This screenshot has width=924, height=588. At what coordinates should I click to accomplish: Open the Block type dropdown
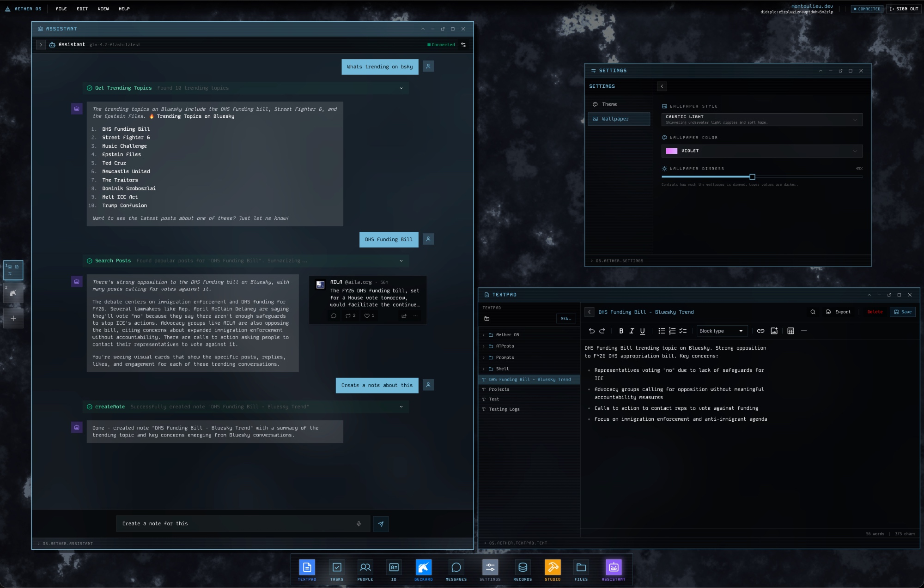[x=721, y=331]
